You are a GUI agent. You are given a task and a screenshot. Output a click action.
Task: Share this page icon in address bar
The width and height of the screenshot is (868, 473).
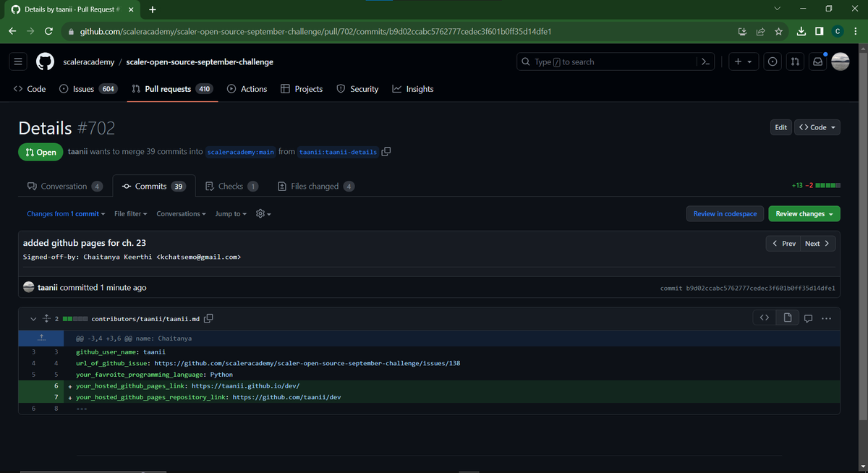point(760,32)
